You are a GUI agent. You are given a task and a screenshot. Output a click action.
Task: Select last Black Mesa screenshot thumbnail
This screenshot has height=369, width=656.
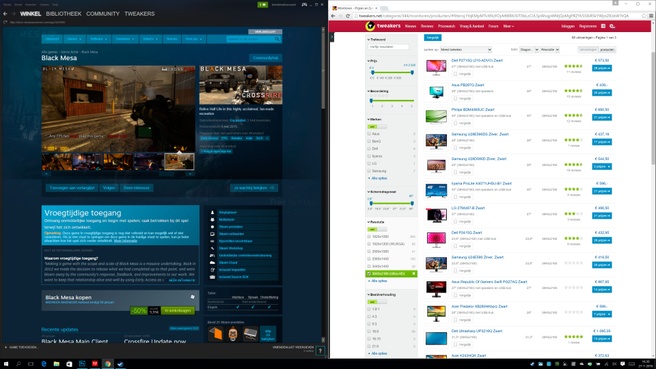pos(179,161)
